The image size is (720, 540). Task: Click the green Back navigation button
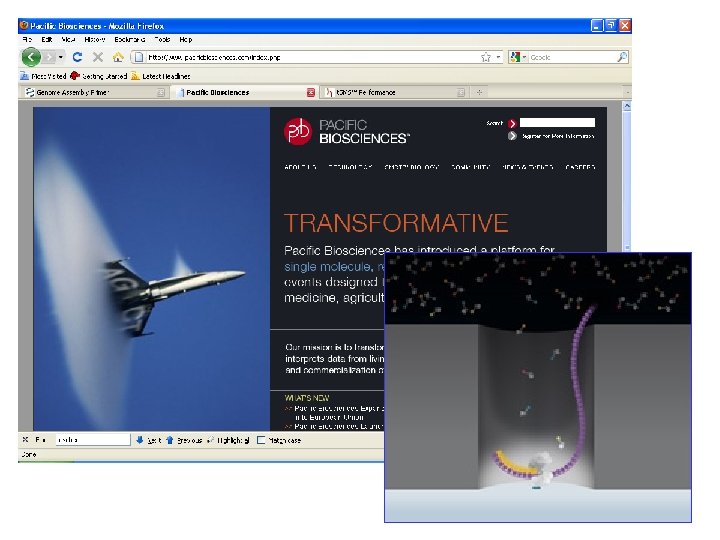31,57
